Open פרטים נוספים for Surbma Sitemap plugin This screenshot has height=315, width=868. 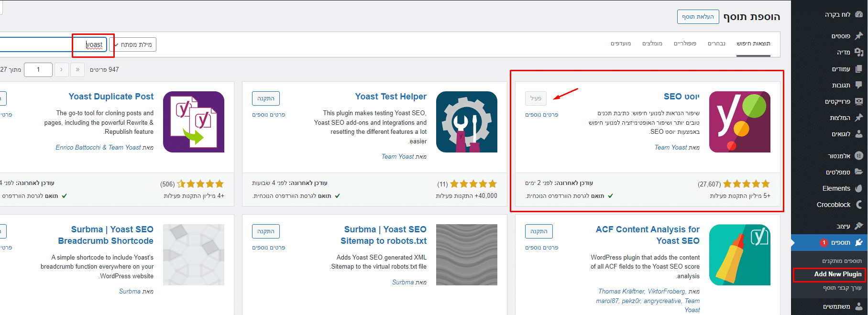click(269, 248)
